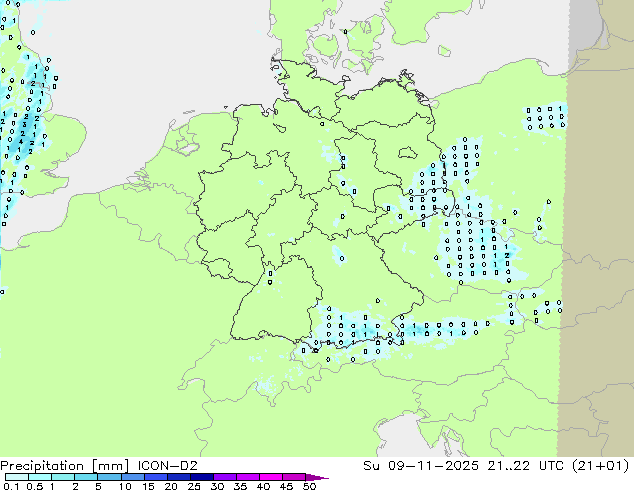Pick the 35–40 mm legend swatch
The image size is (634, 490).
tap(247, 477)
